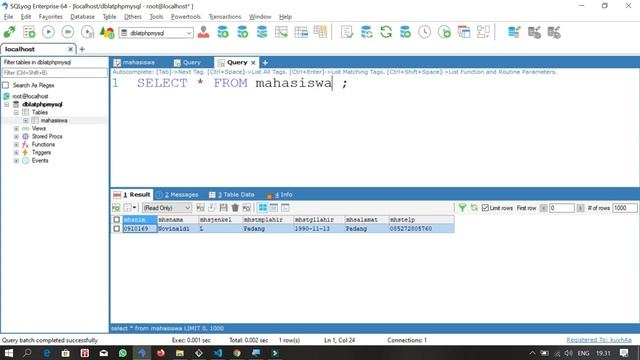Open the File menu
The width and height of the screenshot is (640, 360).
(8, 17)
